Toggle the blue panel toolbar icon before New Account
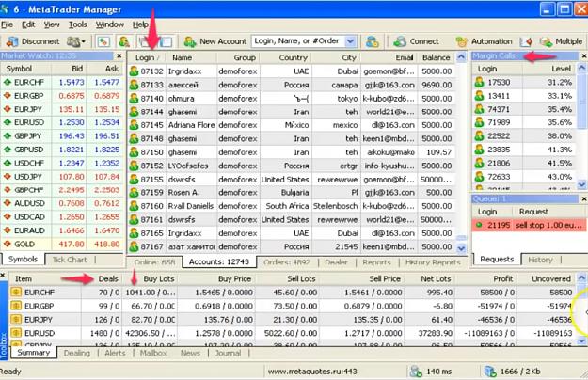 [167, 41]
